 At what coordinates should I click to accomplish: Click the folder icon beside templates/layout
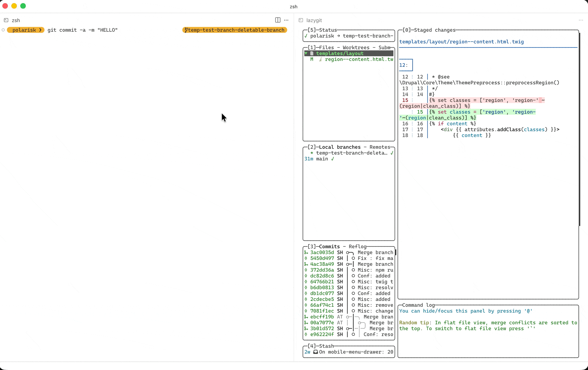312,53
